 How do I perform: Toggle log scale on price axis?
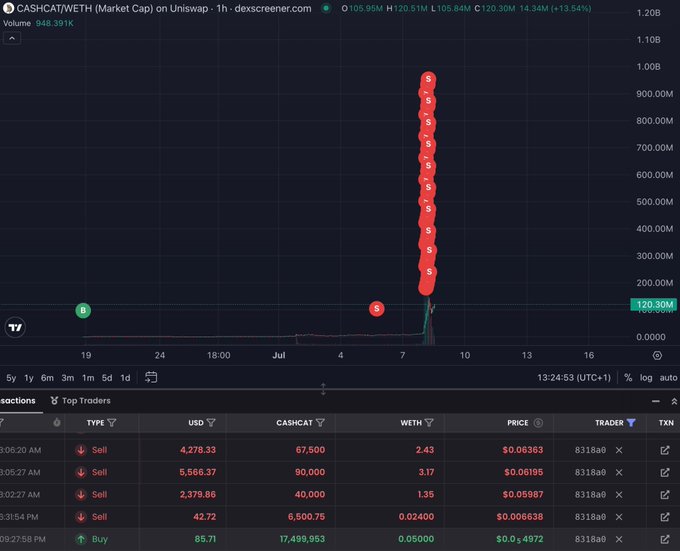click(x=646, y=378)
